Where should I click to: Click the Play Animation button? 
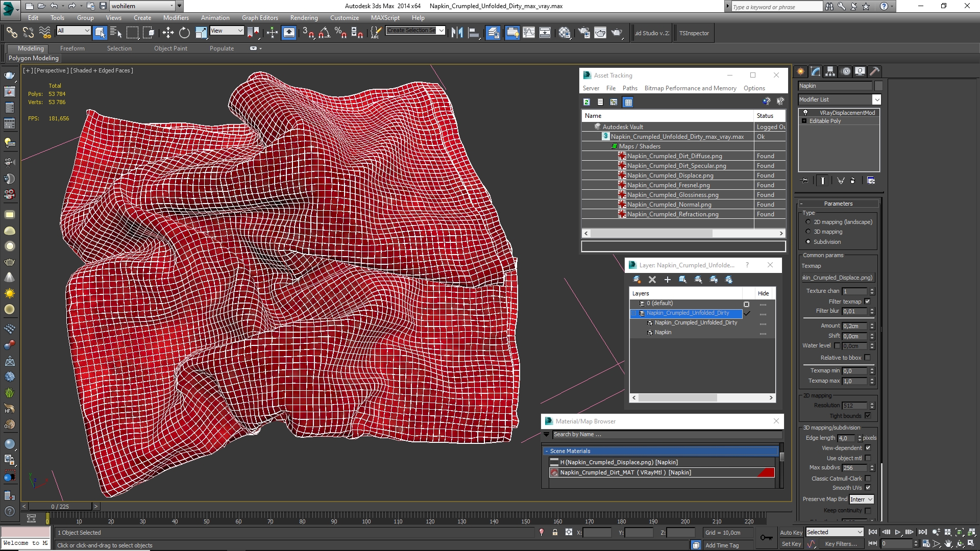tap(898, 532)
